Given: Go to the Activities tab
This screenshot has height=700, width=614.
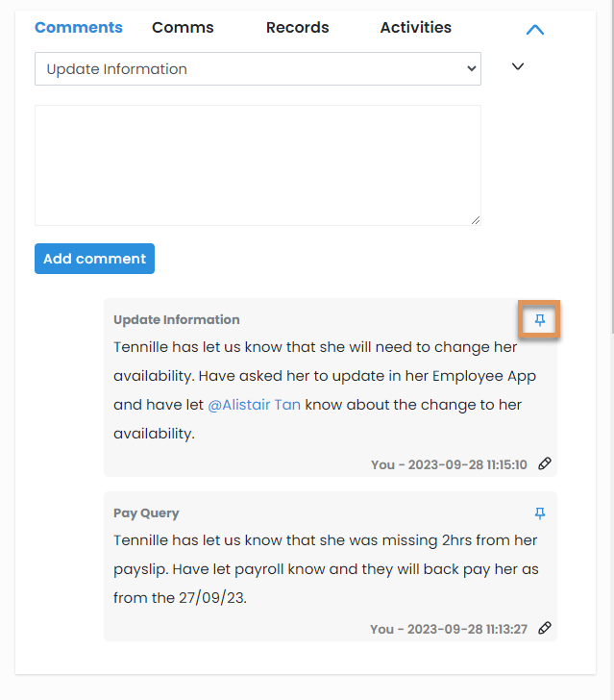Looking at the screenshot, I should (x=415, y=28).
